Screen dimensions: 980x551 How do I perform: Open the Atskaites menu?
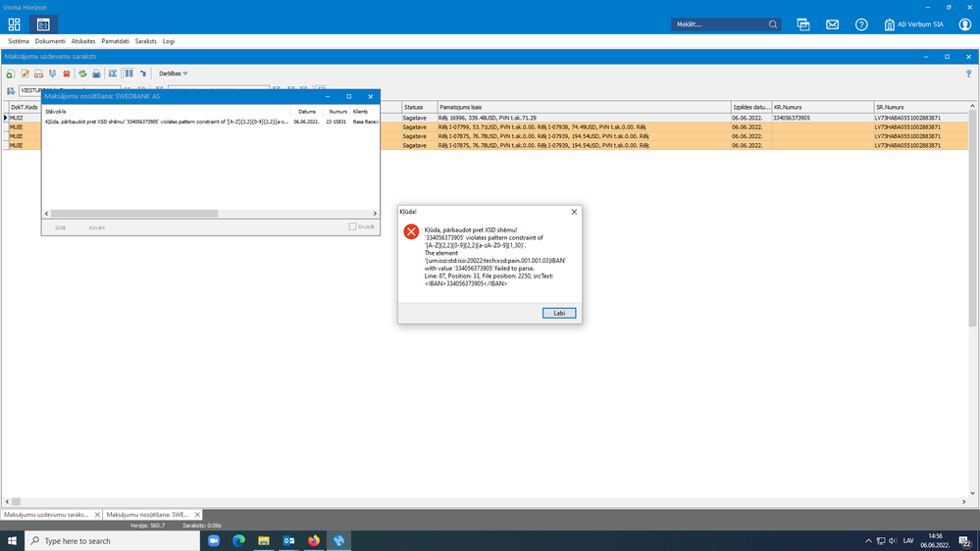83,41
